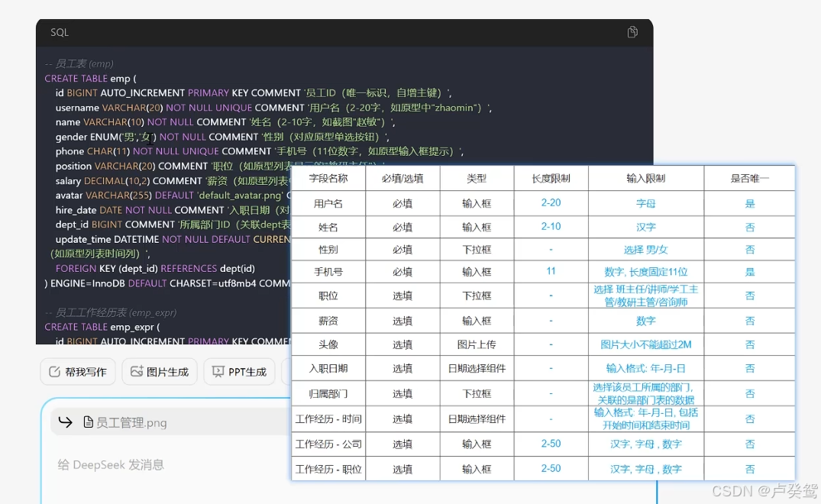The height and width of the screenshot is (504, 821).
Task: Click the -- 员工表 (emp) comment line
Action: pyautogui.click(x=79, y=63)
